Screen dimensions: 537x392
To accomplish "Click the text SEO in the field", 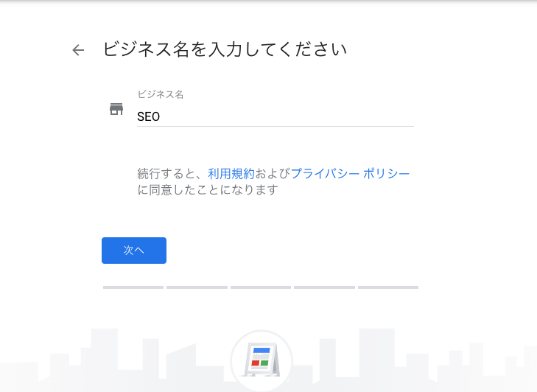I will click(148, 116).
